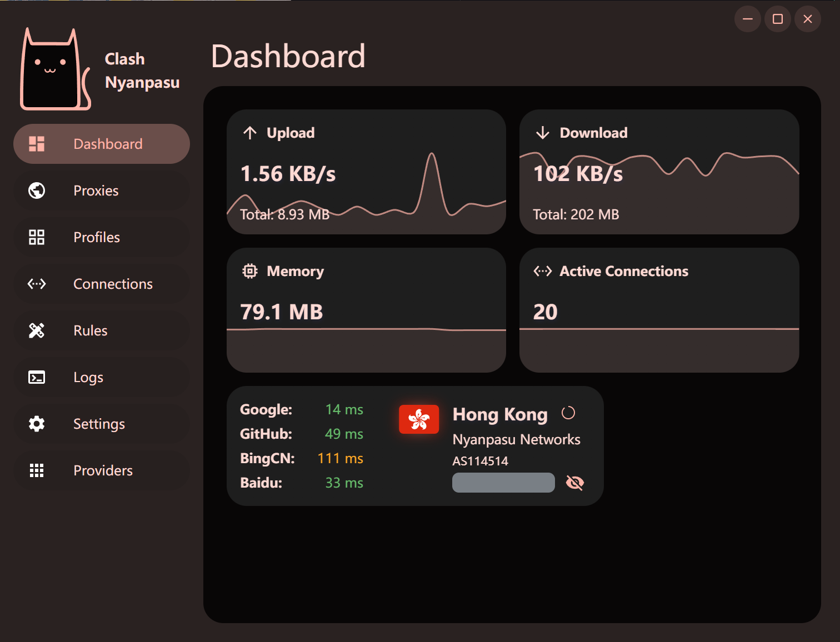Click the Rules ruler-pencil icon

(37, 330)
